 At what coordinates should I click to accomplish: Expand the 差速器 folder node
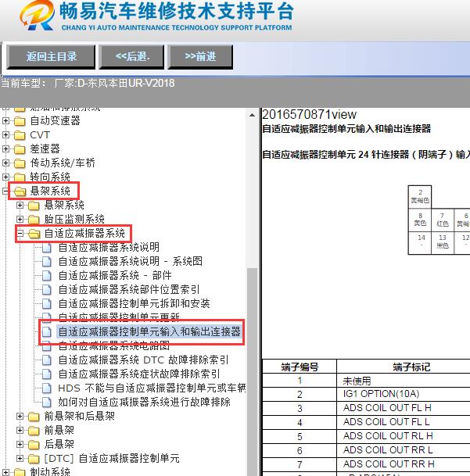tap(5, 149)
